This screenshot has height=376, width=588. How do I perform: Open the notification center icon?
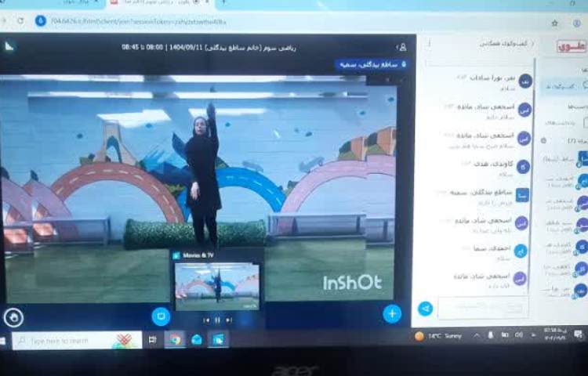click(578, 334)
